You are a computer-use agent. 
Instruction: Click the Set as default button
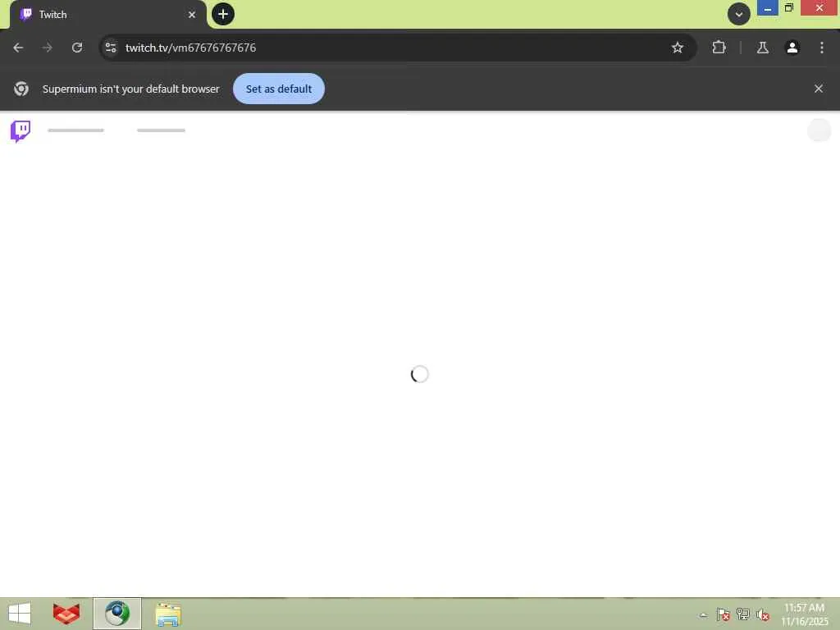pos(279,89)
